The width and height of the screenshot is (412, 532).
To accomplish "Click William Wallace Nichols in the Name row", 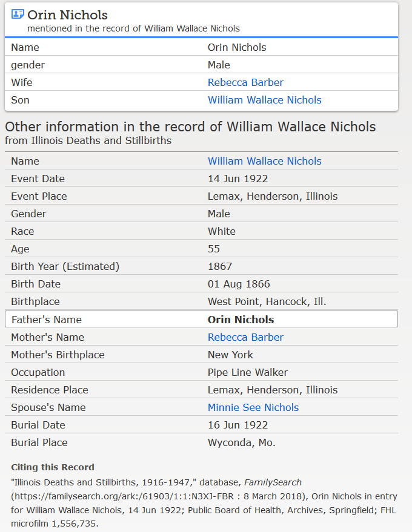I will click(x=264, y=161).
